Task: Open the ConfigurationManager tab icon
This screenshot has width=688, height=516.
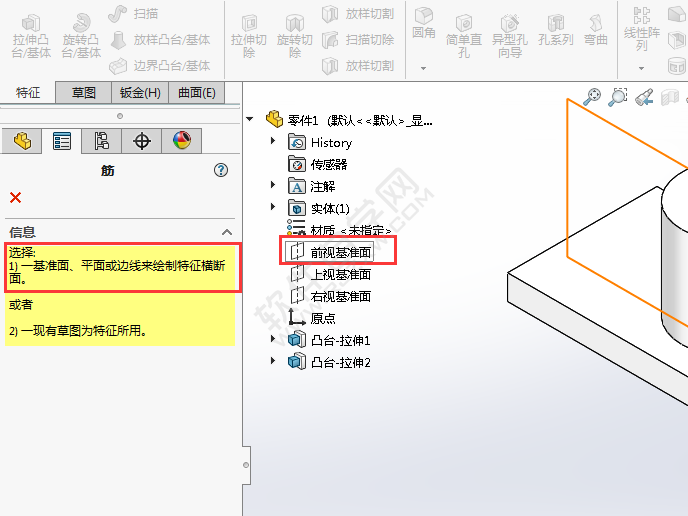Action: [x=102, y=141]
